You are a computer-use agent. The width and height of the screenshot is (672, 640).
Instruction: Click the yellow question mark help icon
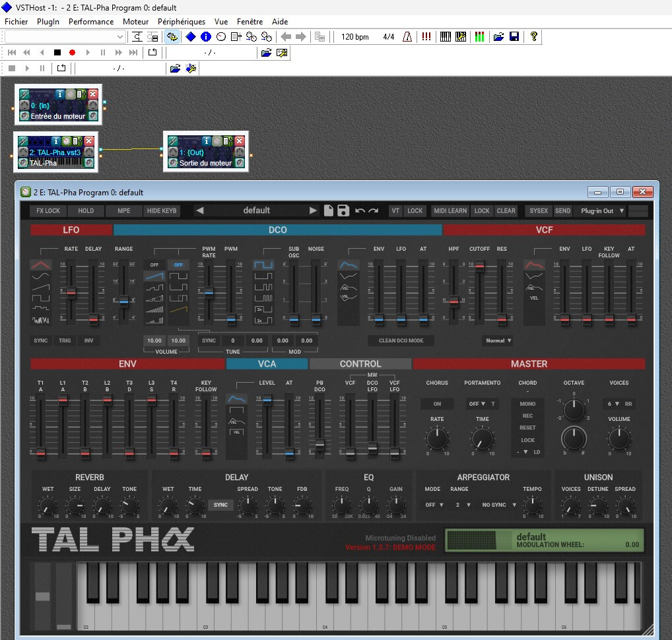[533, 37]
